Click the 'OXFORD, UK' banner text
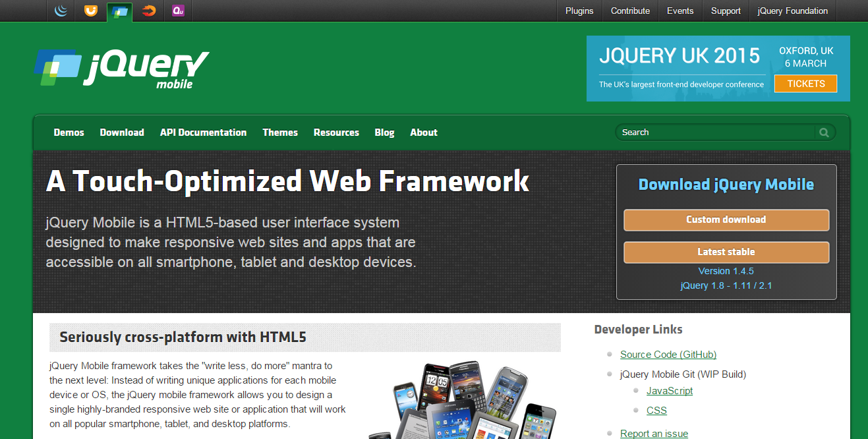The width and height of the screenshot is (868, 439). click(x=806, y=51)
